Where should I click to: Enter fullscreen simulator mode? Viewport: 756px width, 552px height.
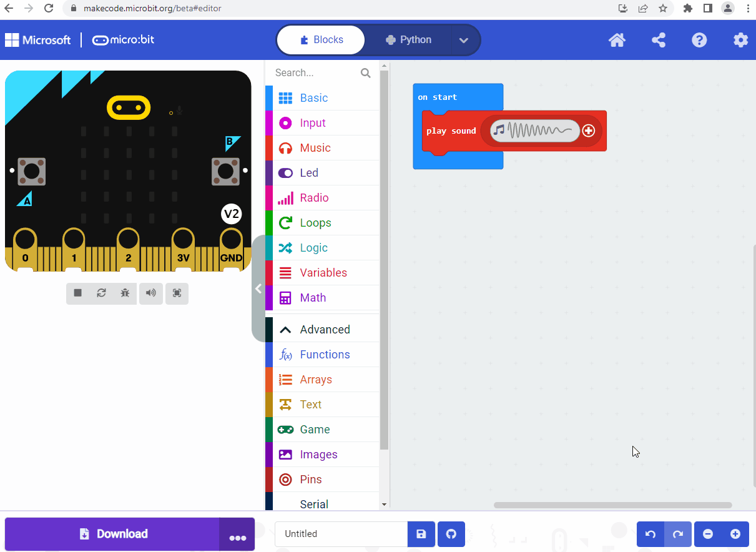177,293
